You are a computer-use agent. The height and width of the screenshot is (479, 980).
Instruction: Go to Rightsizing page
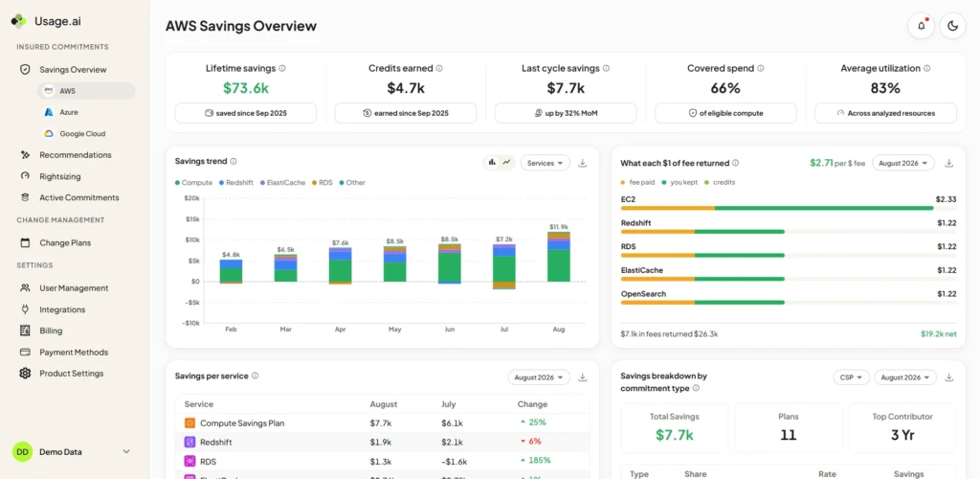[60, 176]
